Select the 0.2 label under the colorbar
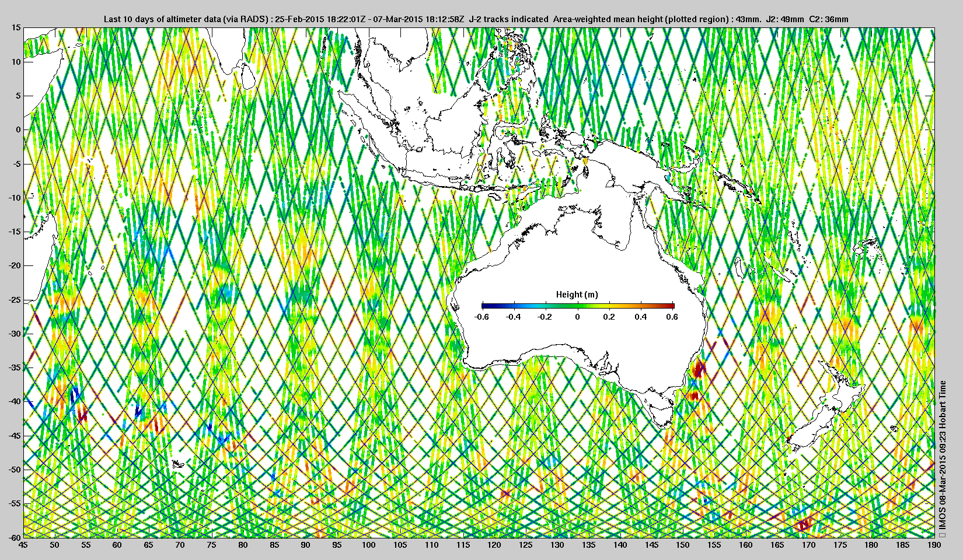 click(609, 317)
